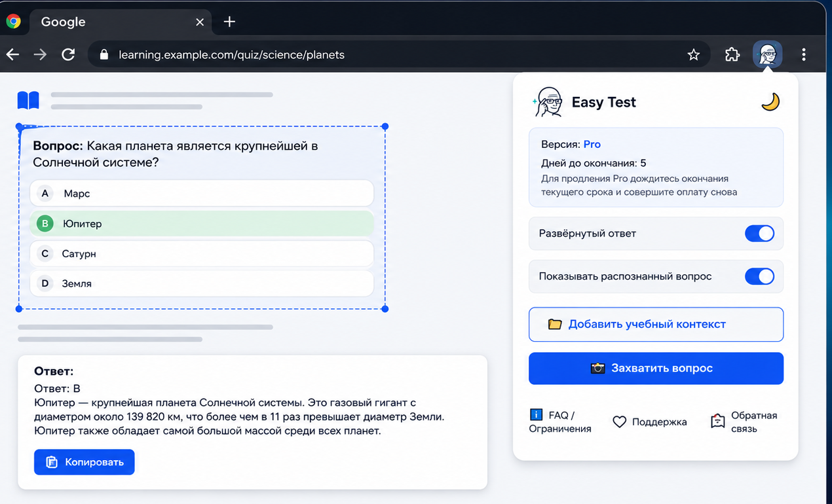The height and width of the screenshot is (504, 832).
Task: Click the Easy Test logo face
Action: tap(548, 102)
